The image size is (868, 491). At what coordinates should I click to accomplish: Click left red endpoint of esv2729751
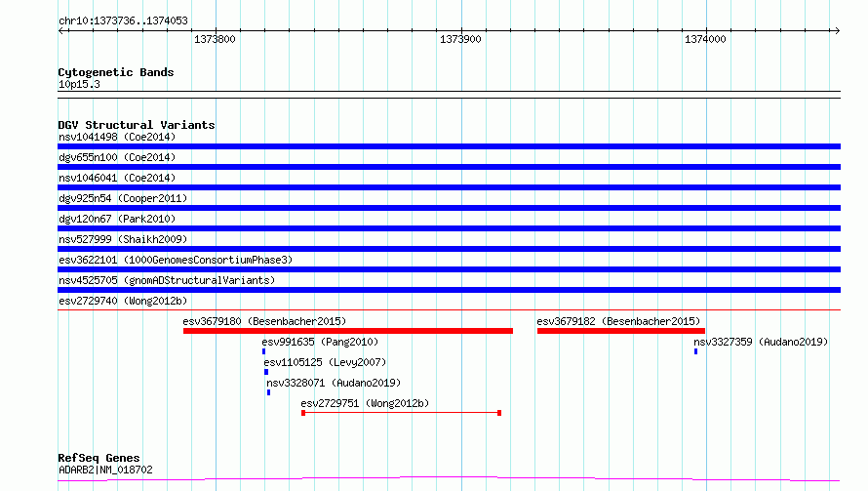pyautogui.click(x=303, y=413)
